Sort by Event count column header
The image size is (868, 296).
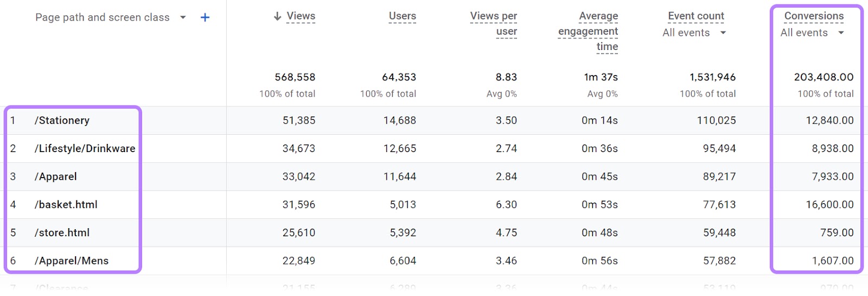coord(695,16)
